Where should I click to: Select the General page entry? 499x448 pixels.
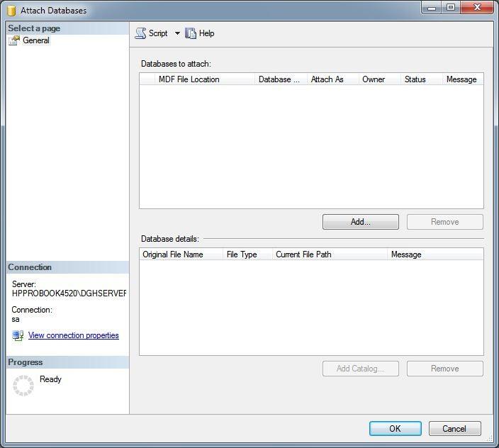click(x=36, y=40)
